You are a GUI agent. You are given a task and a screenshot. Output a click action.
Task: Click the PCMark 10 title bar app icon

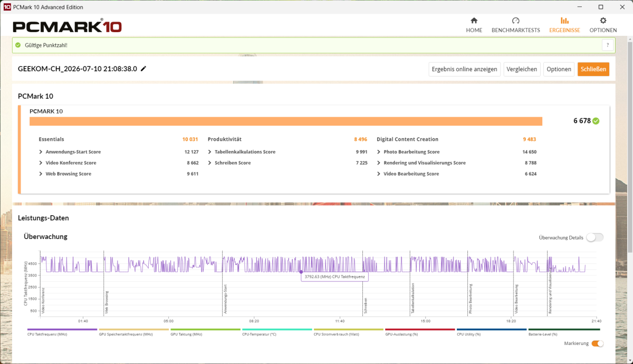coord(7,7)
